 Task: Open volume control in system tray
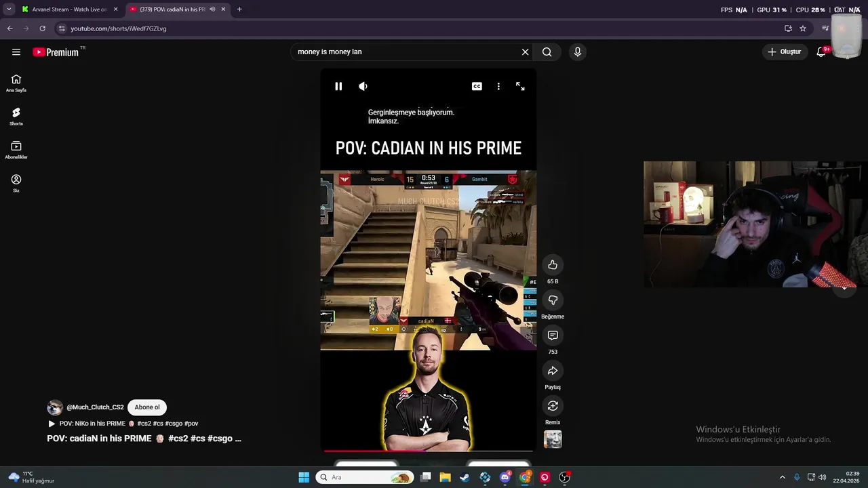822,477
